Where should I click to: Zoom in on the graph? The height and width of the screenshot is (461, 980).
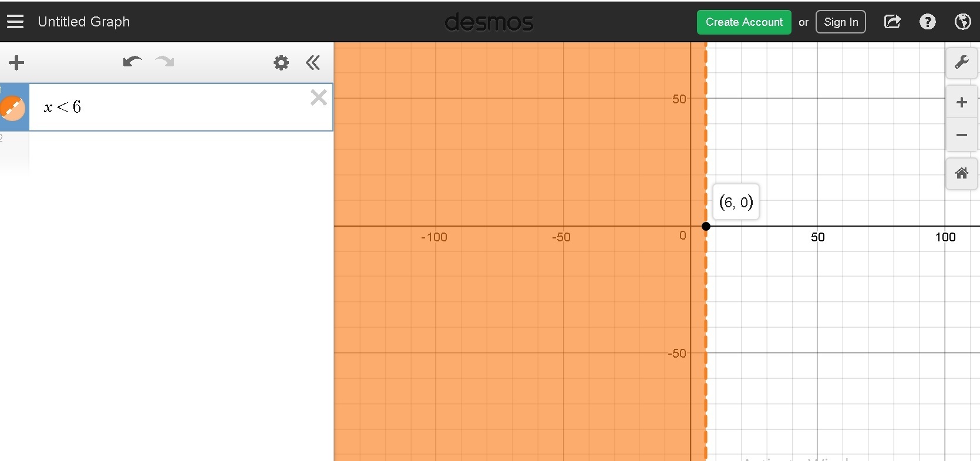tap(961, 102)
